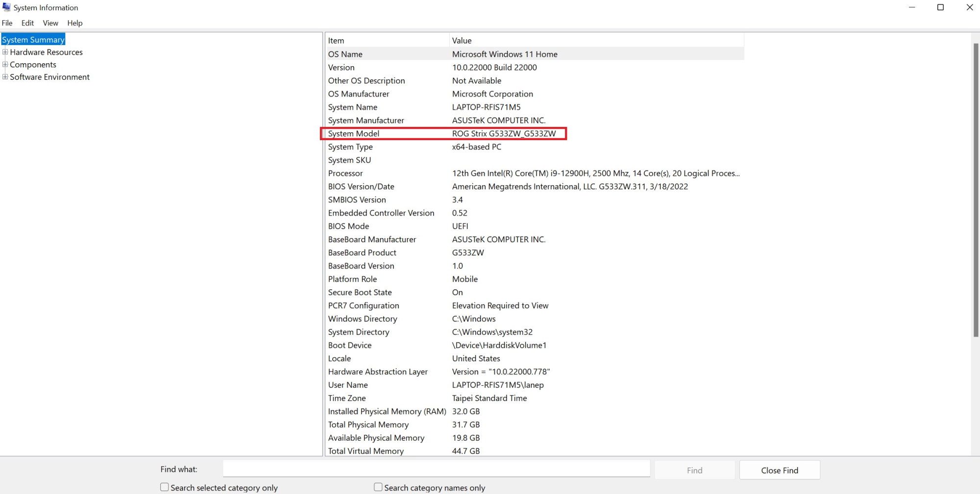Click the Elevation Required to View value

click(x=500, y=306)
